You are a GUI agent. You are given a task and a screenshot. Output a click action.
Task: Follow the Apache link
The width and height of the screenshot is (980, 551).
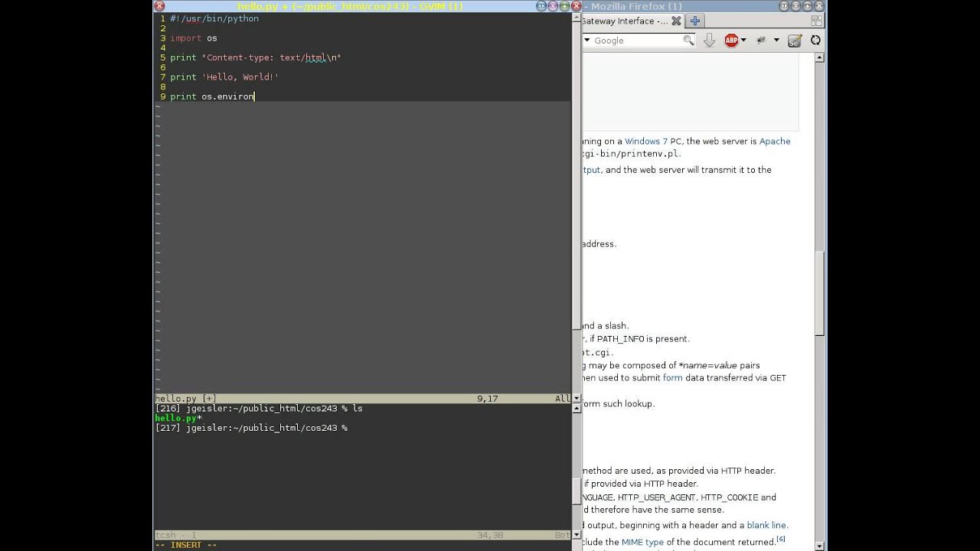[x=775, y=142]
